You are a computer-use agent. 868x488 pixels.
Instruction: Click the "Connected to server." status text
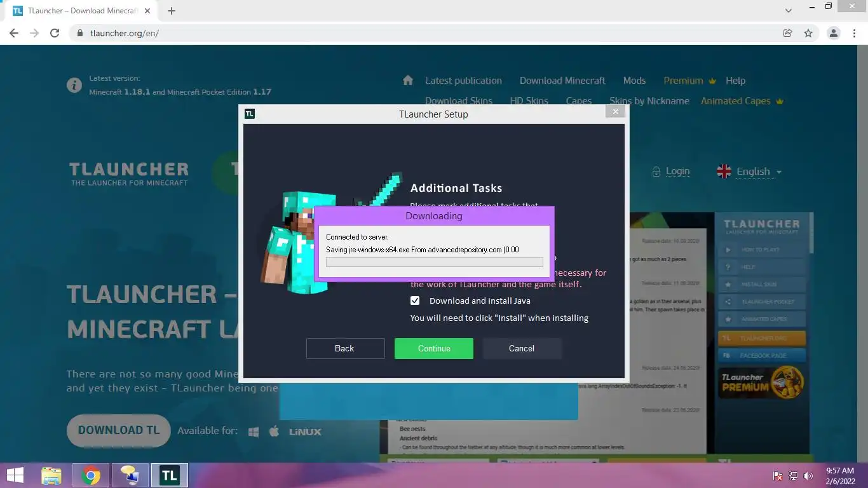point(357,237)
